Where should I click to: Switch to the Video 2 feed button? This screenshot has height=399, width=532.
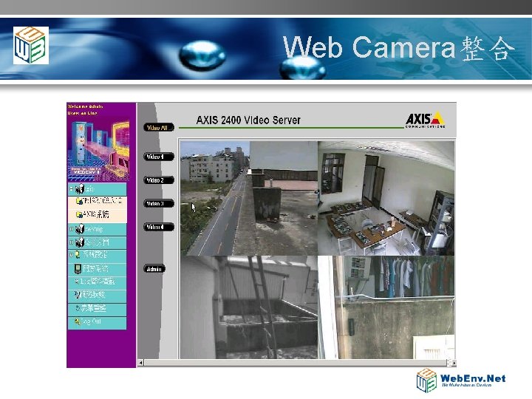[159, 180]
